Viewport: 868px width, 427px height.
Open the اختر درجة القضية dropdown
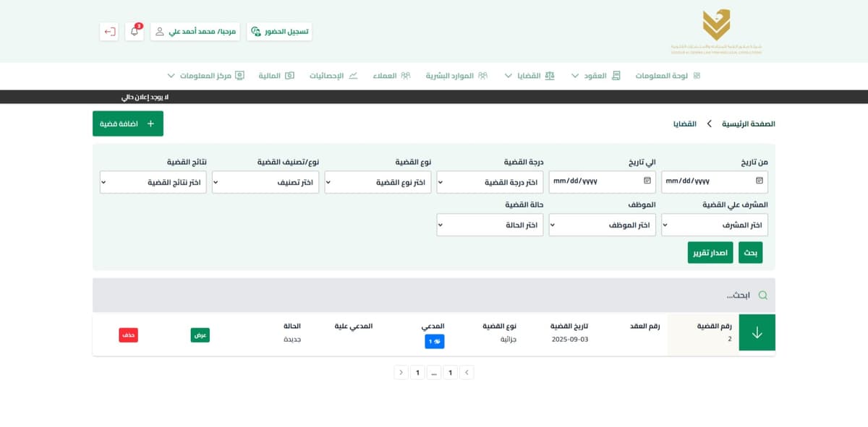click(x=490, y=182)
